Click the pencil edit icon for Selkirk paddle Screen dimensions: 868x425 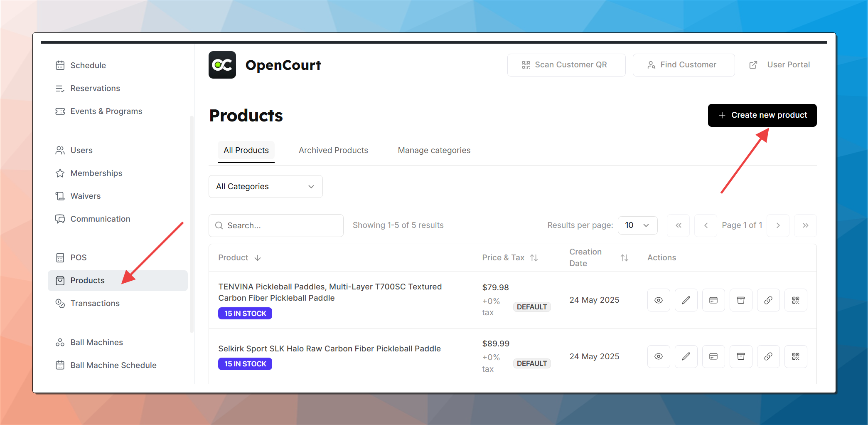point(686,356)
